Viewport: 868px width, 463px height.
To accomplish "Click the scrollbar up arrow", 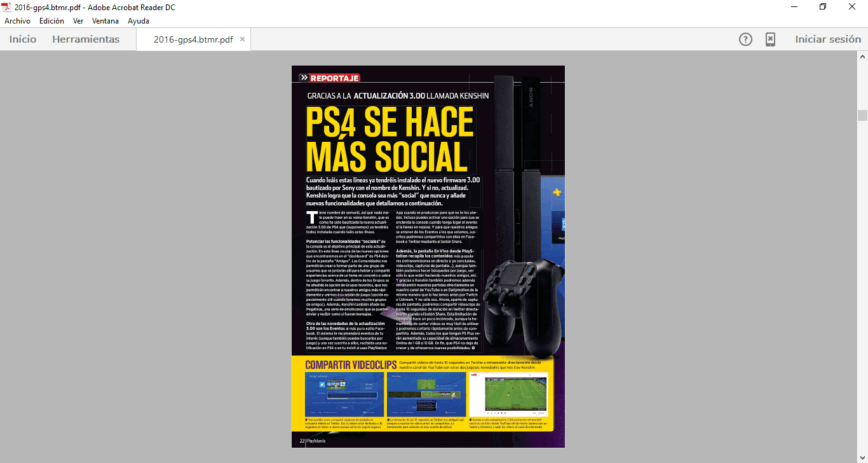I will (x=862, y=56).
